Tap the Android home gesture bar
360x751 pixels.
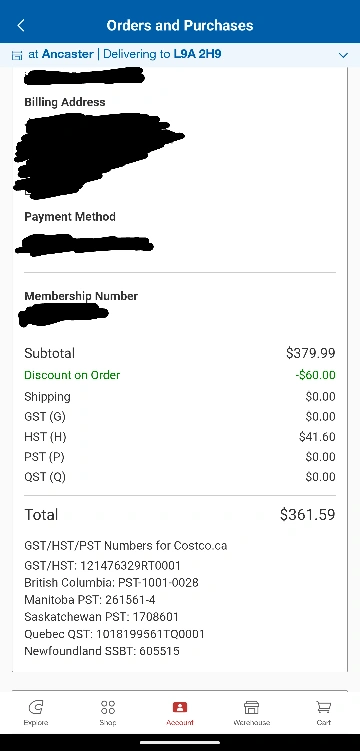point(180,742)
